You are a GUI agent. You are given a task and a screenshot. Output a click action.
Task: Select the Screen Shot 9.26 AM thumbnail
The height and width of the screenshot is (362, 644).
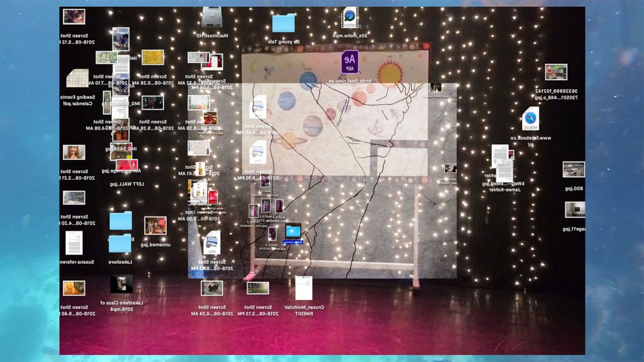[152, 103]
